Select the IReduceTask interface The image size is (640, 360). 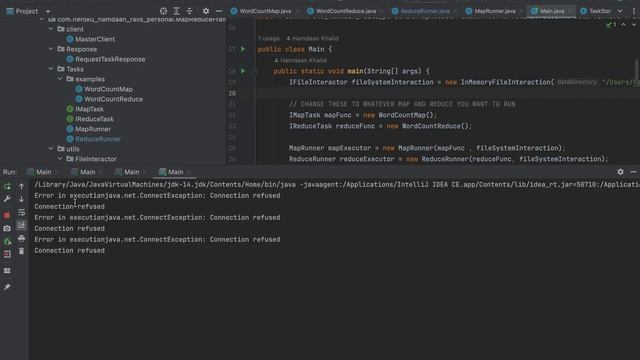pos(94,119)
